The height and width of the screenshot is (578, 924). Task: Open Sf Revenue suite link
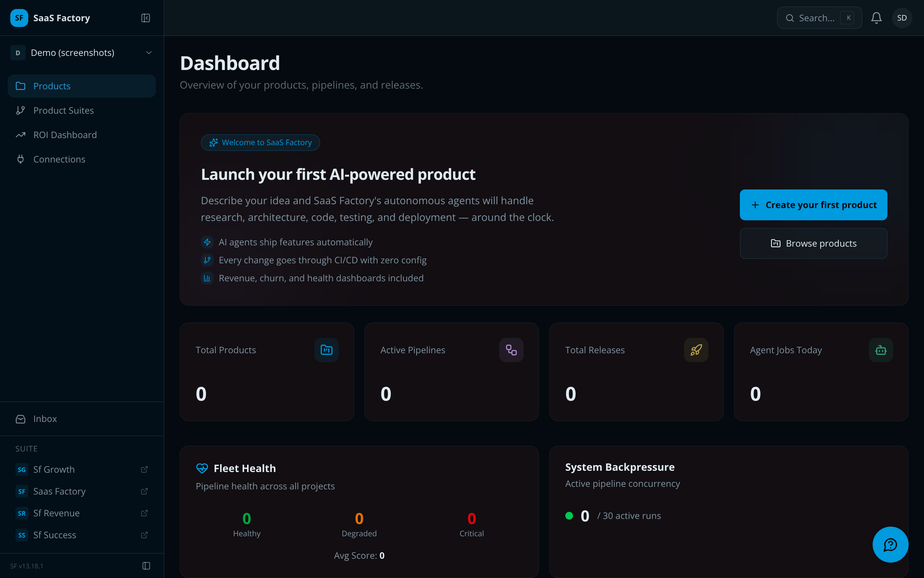[x=82, y=513]
